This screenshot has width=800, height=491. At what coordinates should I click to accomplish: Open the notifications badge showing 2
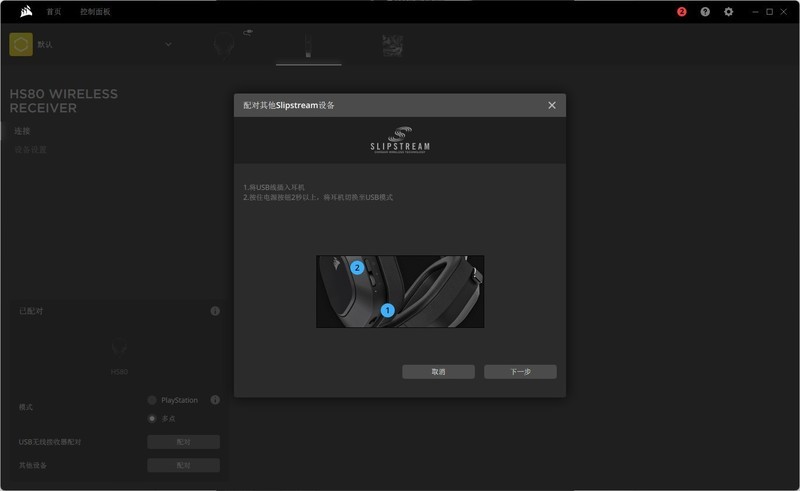[682, 12]
